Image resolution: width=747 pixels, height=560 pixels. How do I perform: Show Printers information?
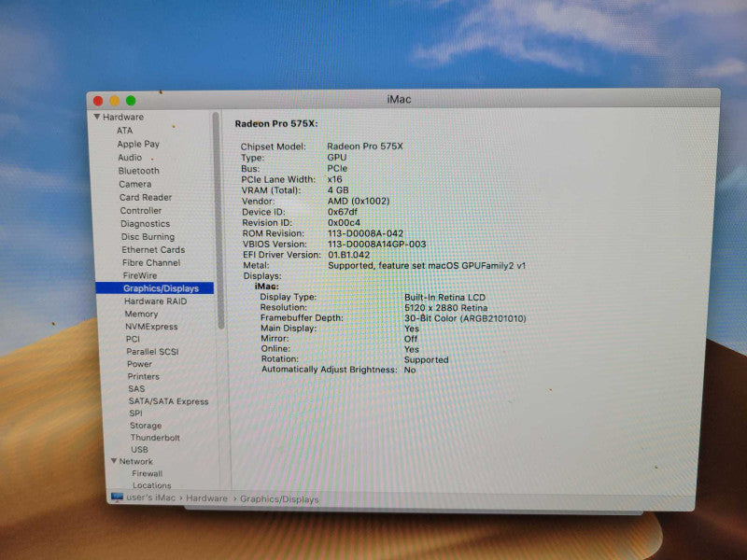pyautogui.click(x=144, y=376)
